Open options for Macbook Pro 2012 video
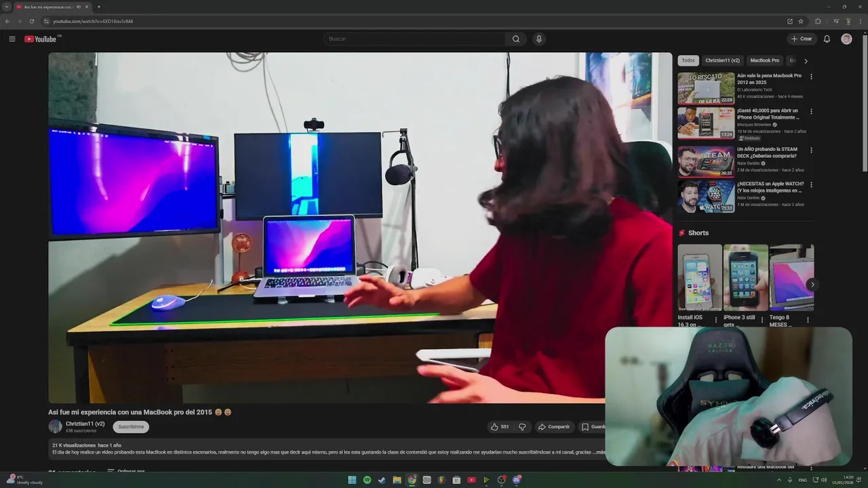 (811, 77)
